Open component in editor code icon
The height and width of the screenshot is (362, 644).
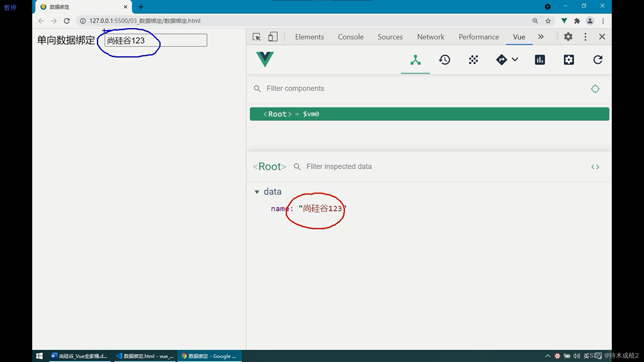(x=595, y=167)
